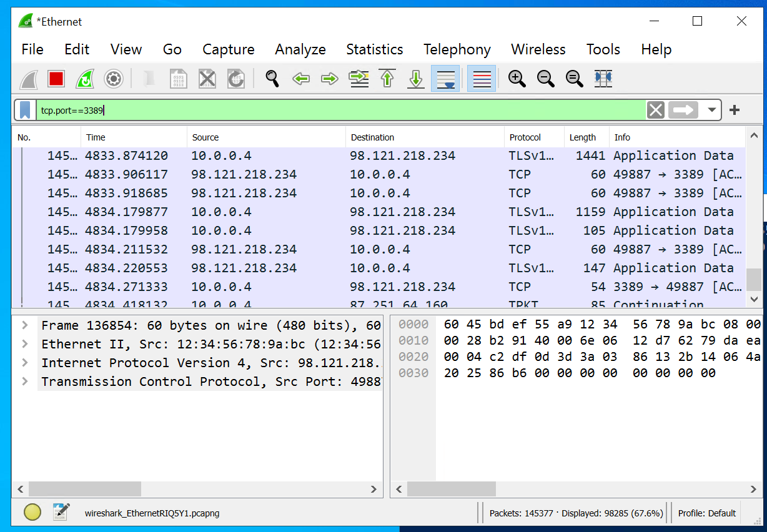This screenshot has width=767, height=532.
Task: Open the display filter history dropdown
Action: (x=711, y=110)
